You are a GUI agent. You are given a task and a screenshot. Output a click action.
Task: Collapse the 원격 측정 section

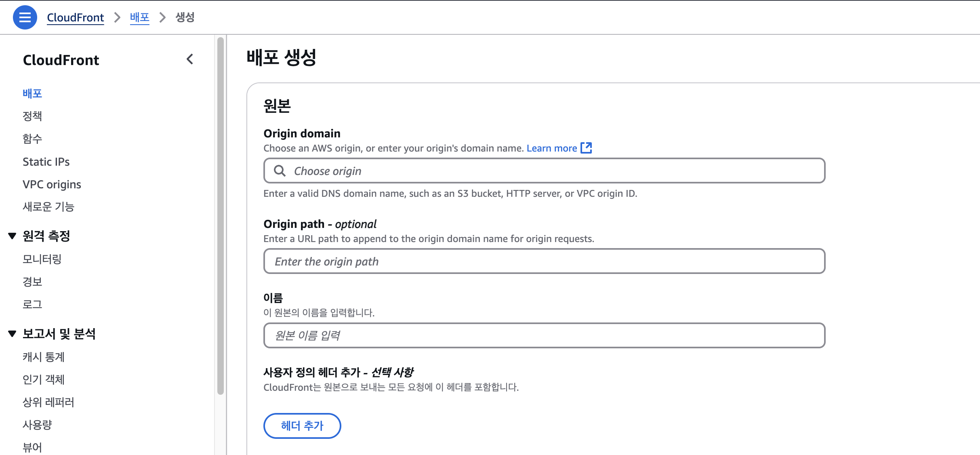(x=12, y=236)
